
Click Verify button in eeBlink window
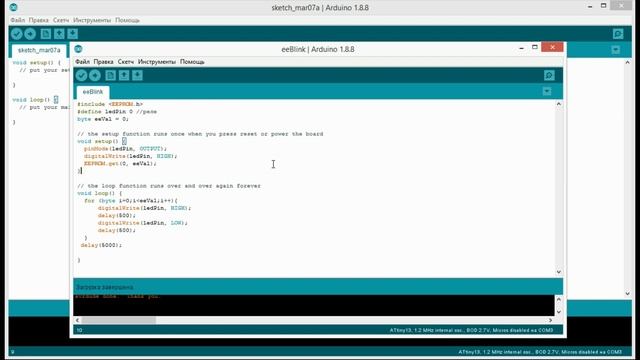click(x=81, y=76)
